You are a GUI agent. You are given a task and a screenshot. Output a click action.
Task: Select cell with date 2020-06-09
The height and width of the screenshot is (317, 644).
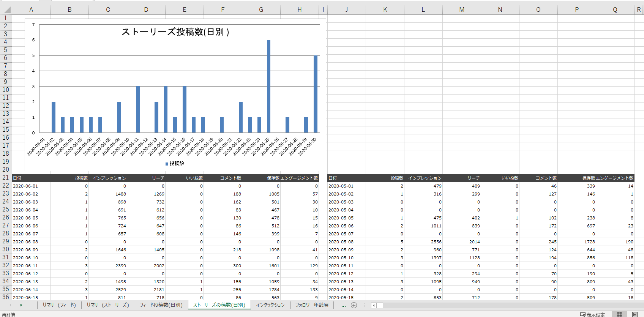point(31,250)
